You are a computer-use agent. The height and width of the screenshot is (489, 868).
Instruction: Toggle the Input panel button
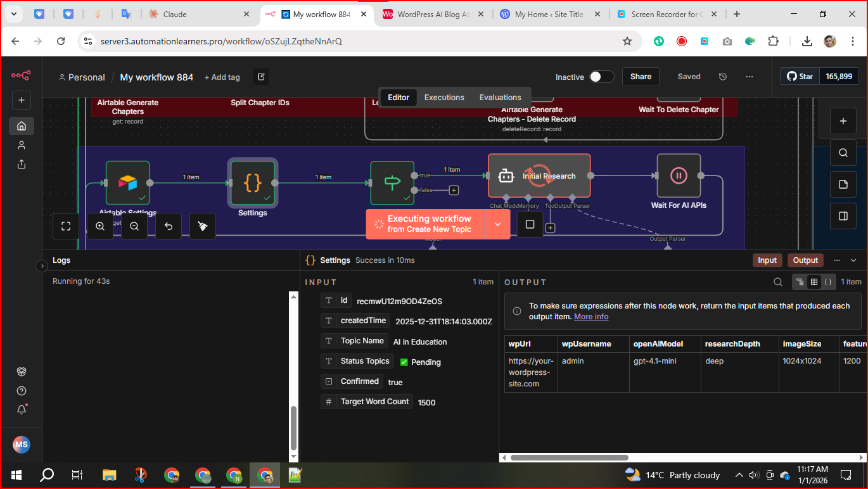coord(767,260)
